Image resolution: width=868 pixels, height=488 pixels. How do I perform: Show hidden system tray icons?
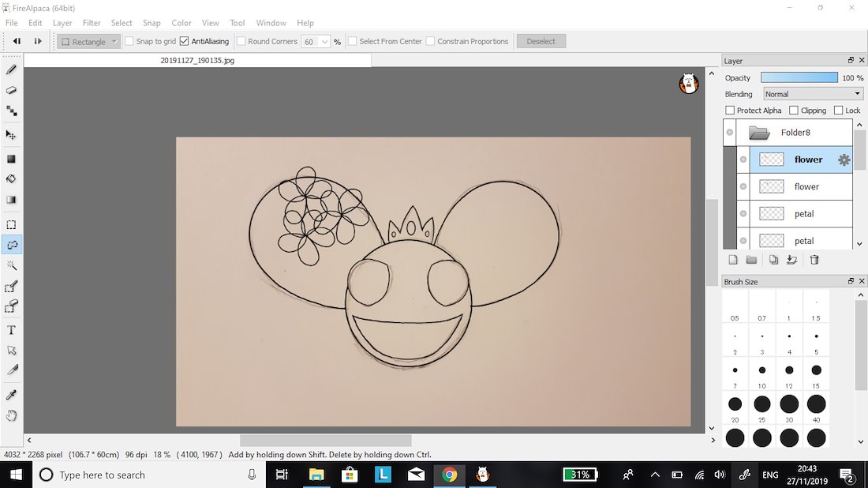(x=655, y=475)
